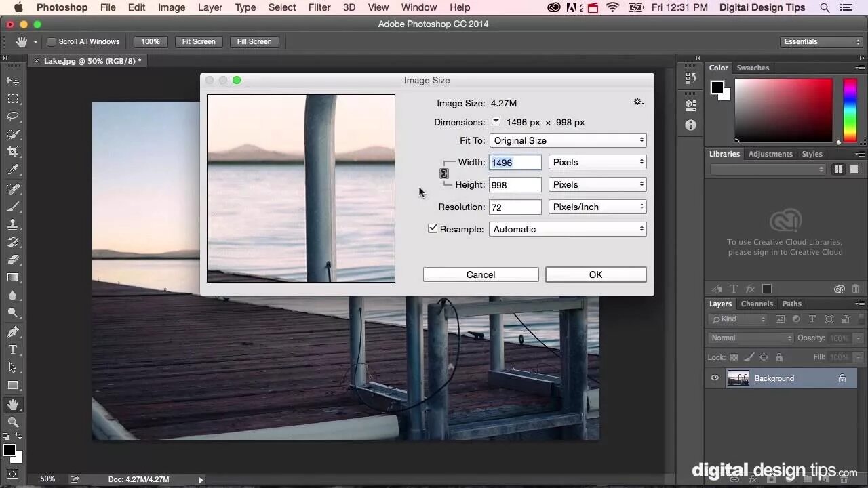Toggle adjustment layer filter in Layers panel
This screenshot has width=868, height=488.
click(796, 319)
